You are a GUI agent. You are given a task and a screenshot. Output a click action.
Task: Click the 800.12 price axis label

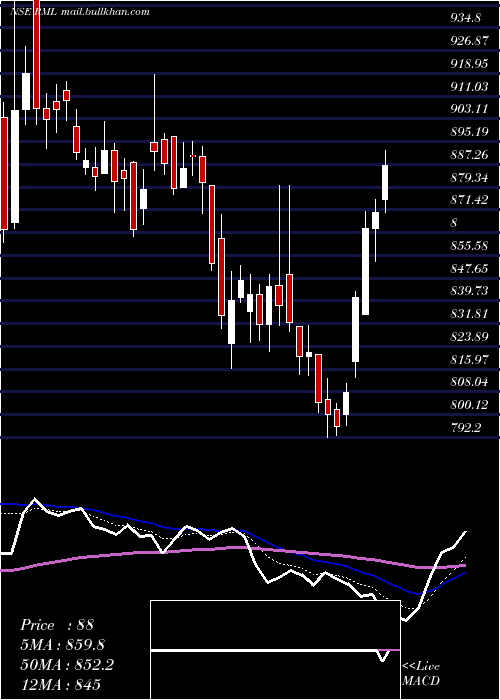[469, 405]
